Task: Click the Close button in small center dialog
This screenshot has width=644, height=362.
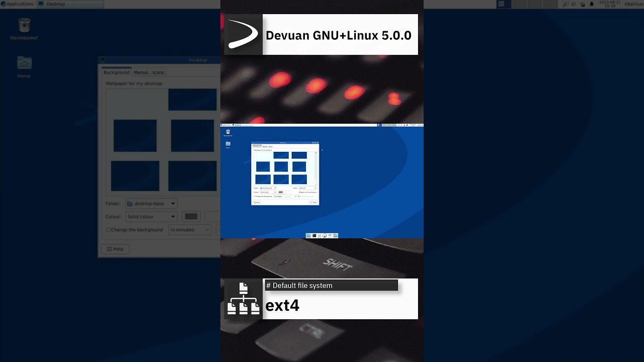Action: point(313,202)
